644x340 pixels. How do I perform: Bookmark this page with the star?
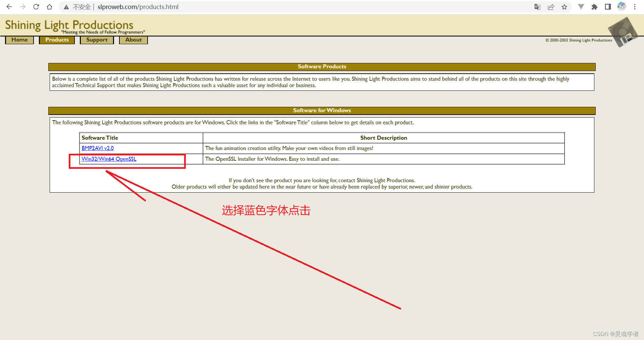(564, 7)
